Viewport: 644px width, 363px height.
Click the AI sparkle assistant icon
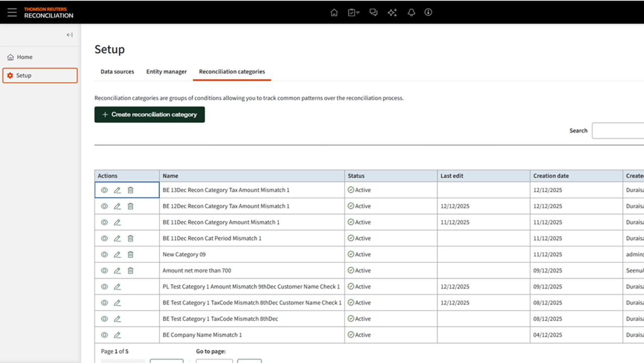point(392,13)
